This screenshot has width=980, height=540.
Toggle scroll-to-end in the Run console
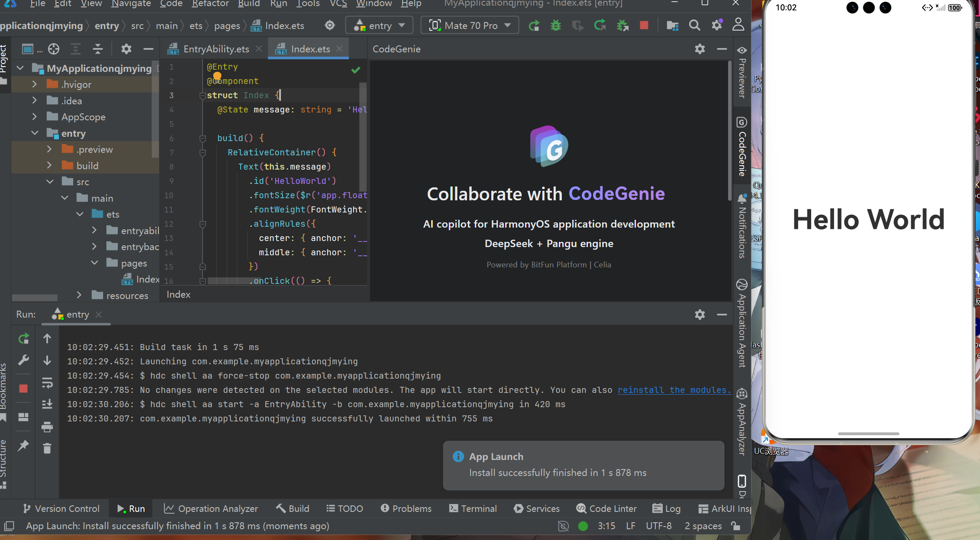47,404
